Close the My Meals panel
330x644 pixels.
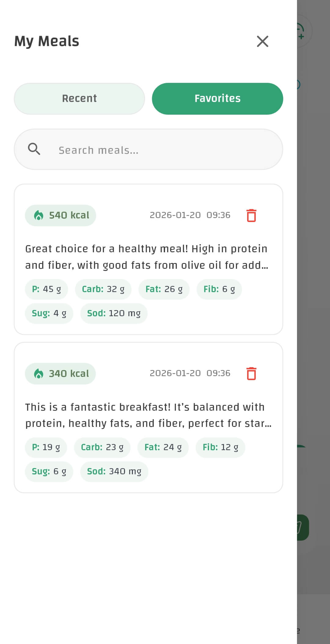click(262, 42)
